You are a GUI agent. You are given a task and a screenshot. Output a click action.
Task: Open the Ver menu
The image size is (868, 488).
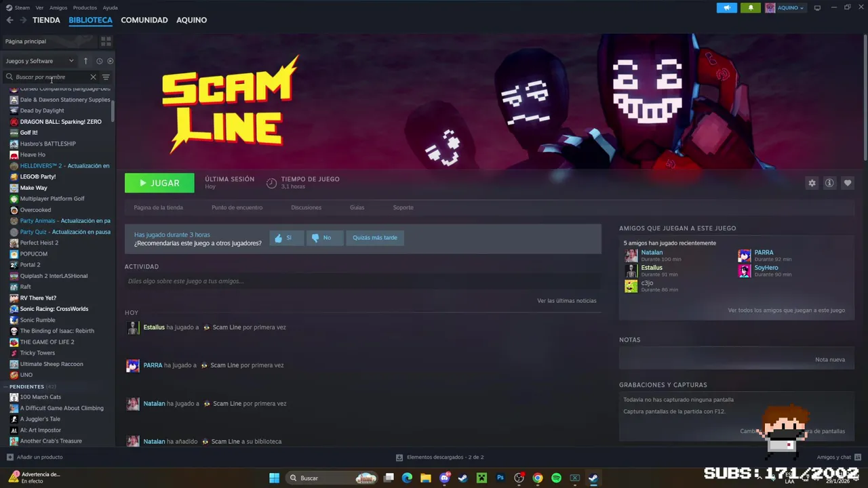pyautogui.click(x=39, y=8)
